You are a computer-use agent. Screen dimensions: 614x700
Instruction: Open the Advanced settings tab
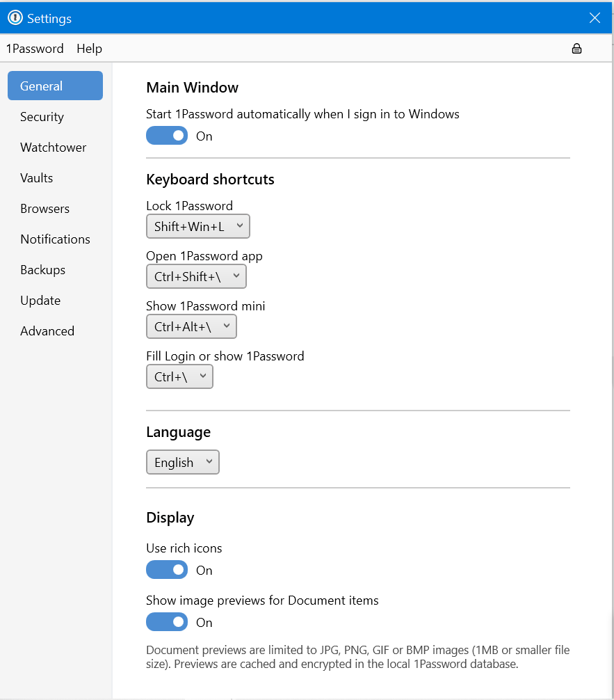point(47,331)
